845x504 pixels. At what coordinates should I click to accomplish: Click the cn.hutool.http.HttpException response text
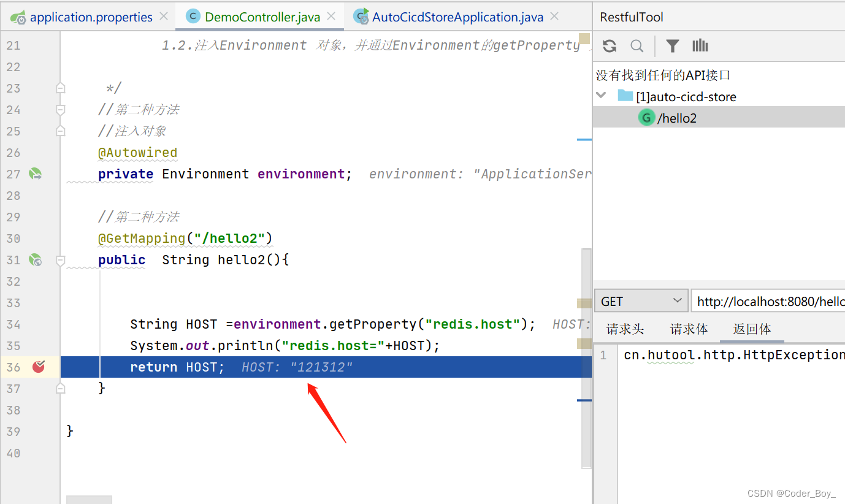click(734, 355)
